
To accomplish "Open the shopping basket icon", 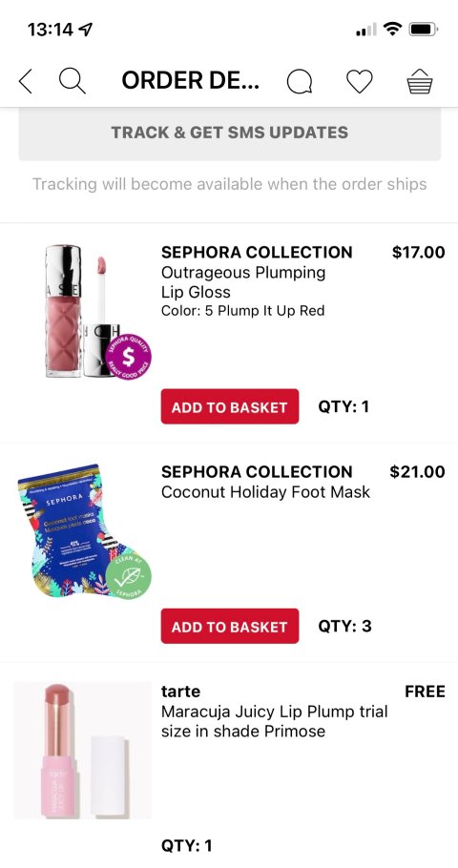I will click(x=419, y=81).
